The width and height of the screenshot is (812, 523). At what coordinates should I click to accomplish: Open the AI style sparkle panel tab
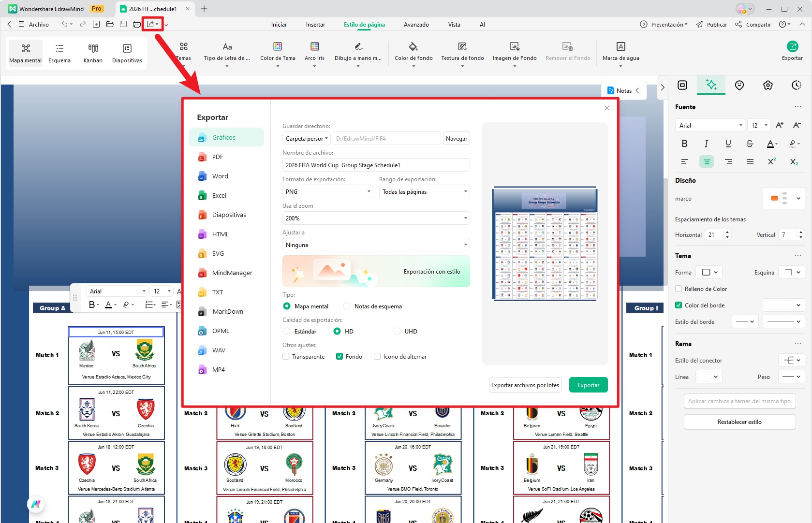click(711, 85)
